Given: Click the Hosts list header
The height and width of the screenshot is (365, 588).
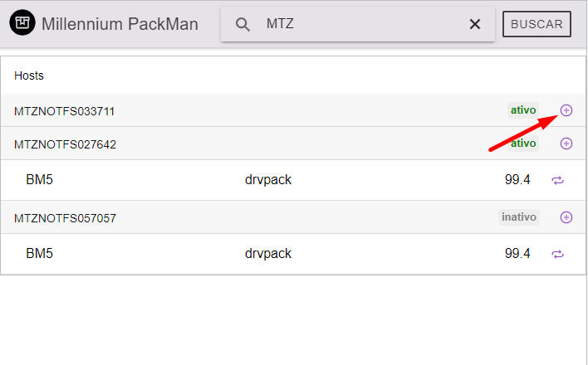Looking at the screenshot, I should coord(29,75).
